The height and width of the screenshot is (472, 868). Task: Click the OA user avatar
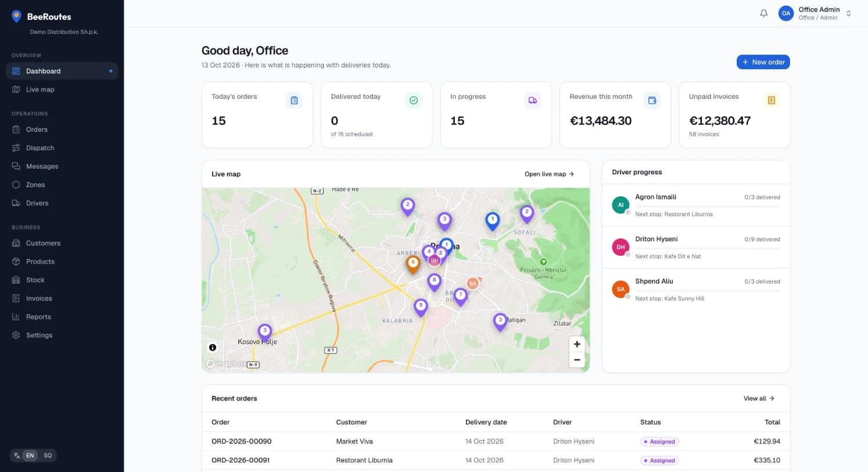(786, 13)
